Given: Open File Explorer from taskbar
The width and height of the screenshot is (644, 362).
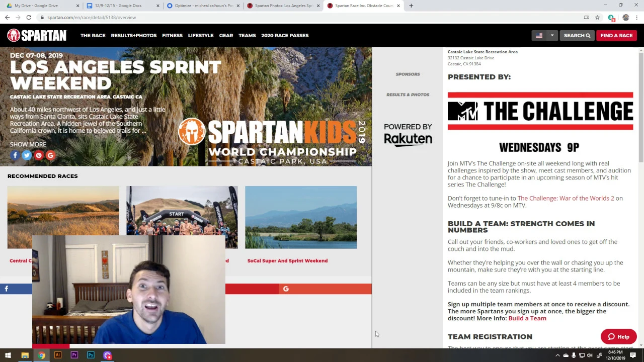Looking at the screenshot, I should [25, 355].
